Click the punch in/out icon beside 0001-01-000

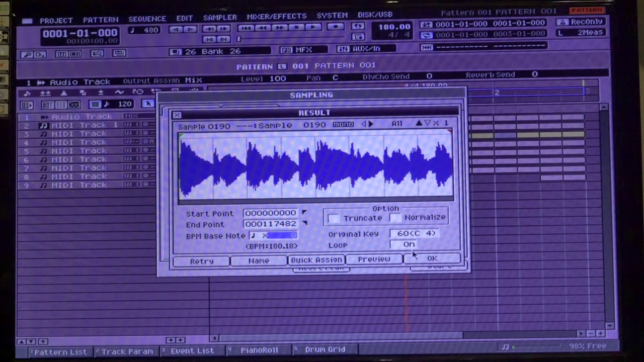[427, 25]
